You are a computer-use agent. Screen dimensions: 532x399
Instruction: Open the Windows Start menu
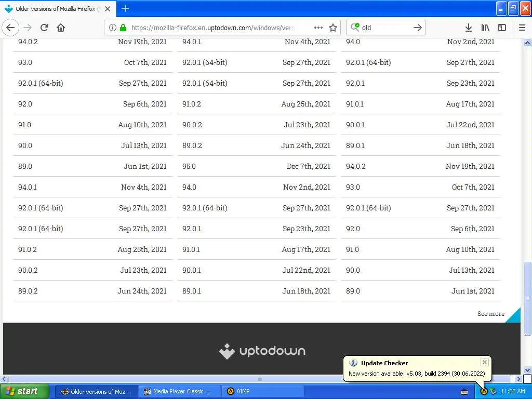(25, 391)
